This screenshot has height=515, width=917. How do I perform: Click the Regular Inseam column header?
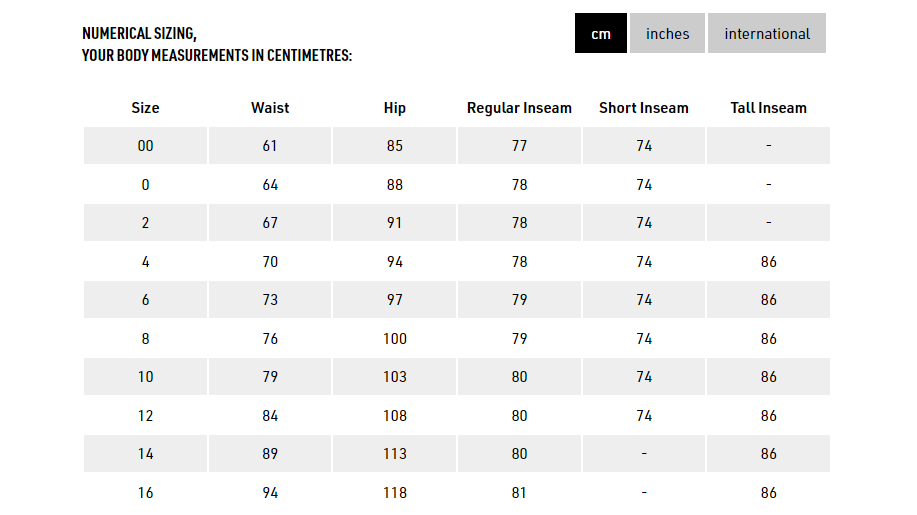tap(519, 108)
